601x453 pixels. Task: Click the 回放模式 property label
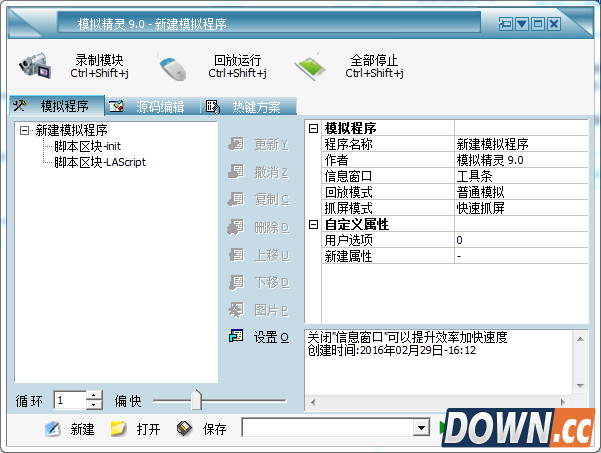pyautogui.click(x=348, y=192)
